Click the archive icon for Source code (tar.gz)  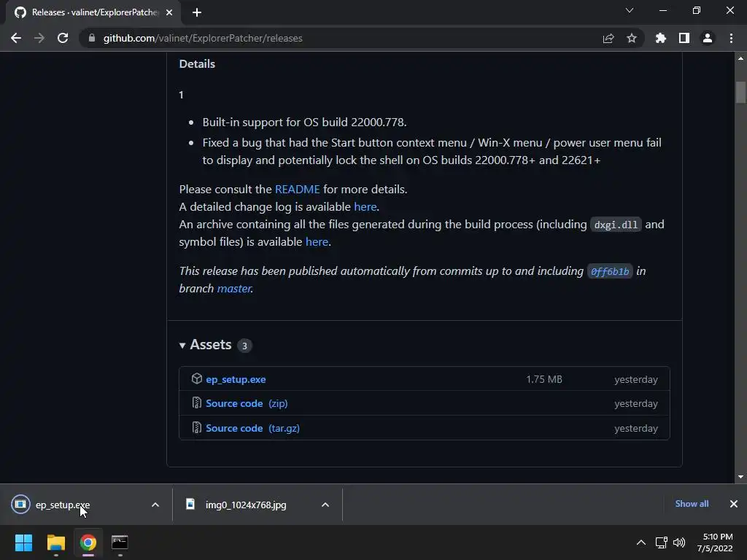coord(197,427)
